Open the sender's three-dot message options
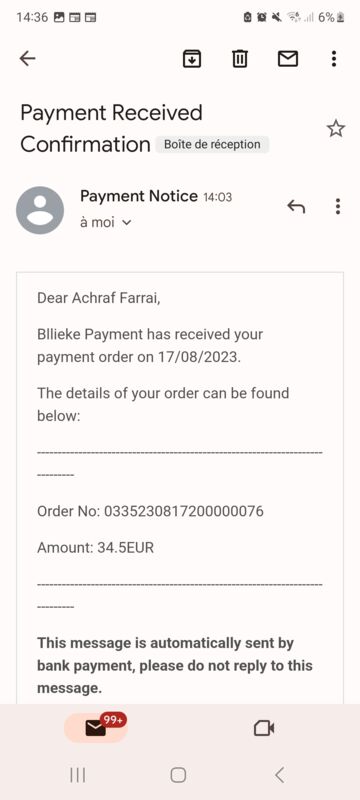 point(338,206)
